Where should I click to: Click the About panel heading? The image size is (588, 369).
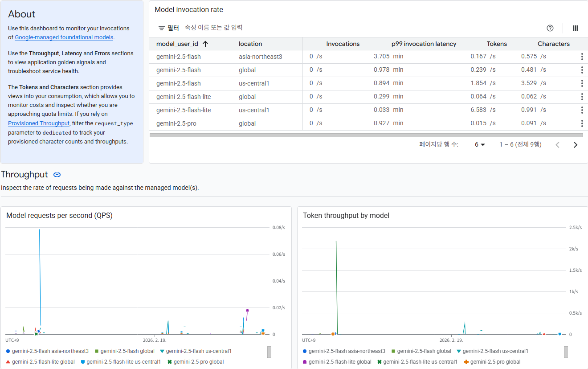coord(22,14)
